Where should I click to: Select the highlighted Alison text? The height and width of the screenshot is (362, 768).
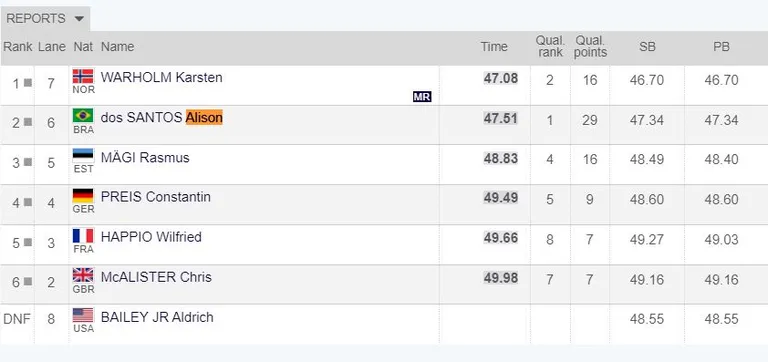point(204,118)
